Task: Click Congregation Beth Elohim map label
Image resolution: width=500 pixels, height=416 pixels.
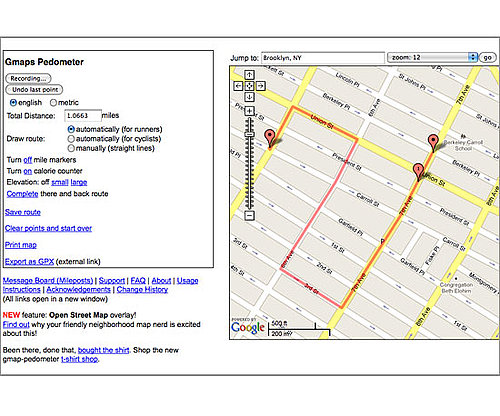Action: [456, 288]
